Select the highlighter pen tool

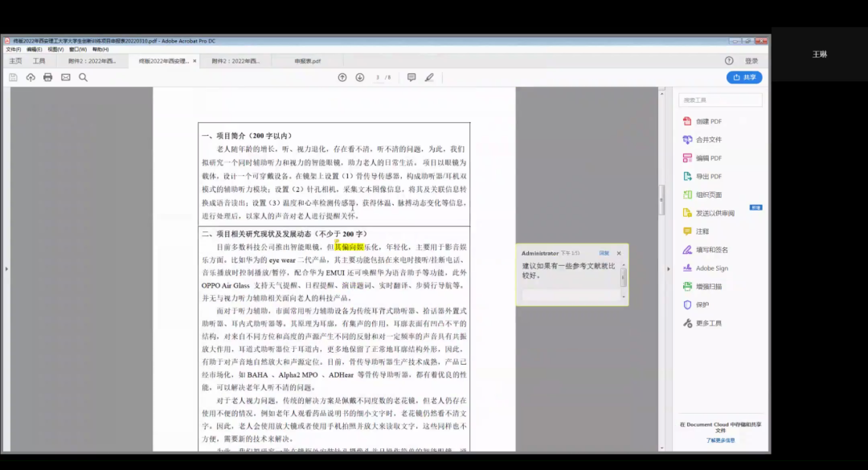tap(429, 77)
